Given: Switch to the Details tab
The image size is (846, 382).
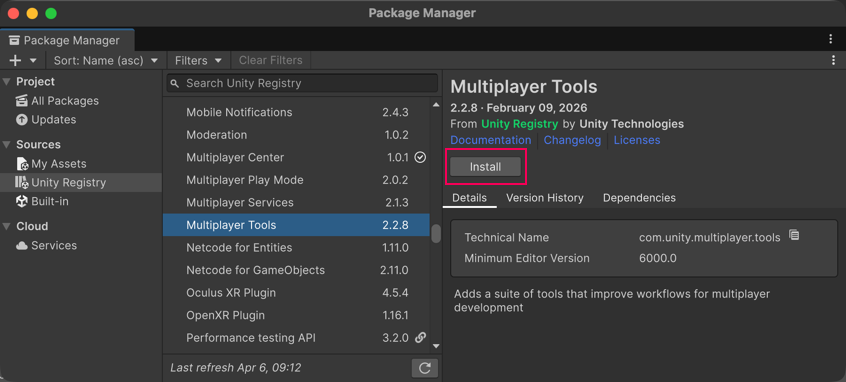Looking at the screenshot, I should tap(469, 198).
